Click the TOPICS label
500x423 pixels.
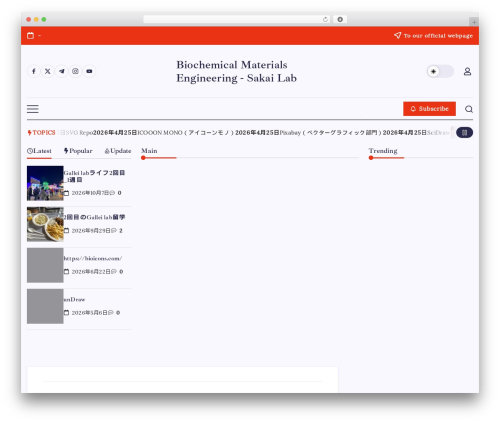tap(41, 133)
